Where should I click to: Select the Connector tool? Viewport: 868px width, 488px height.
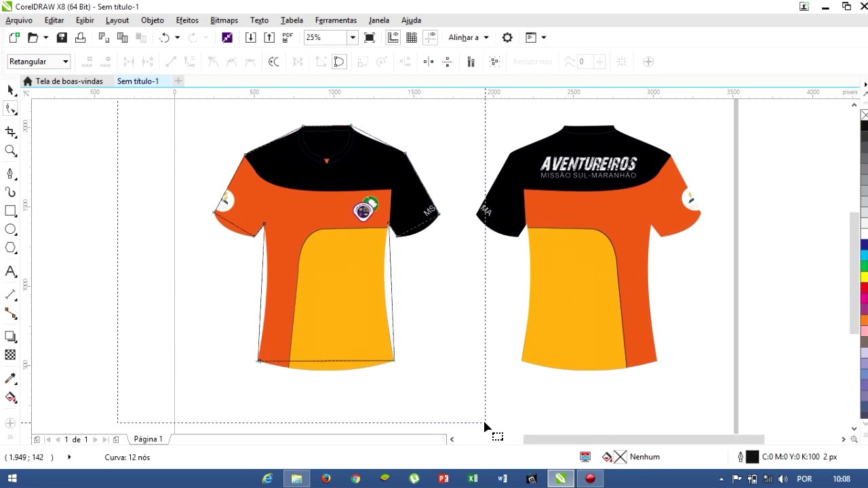[10, 313]
